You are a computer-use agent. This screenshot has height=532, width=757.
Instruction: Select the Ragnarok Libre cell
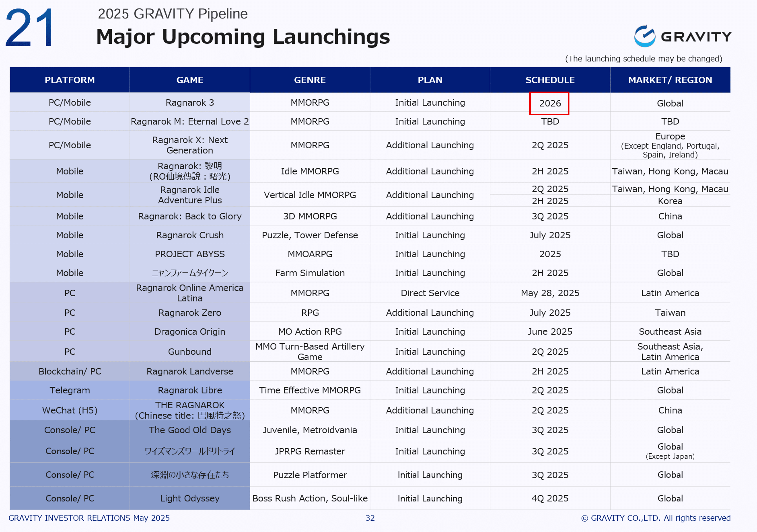pyautogui.click(x=190, y=390)
